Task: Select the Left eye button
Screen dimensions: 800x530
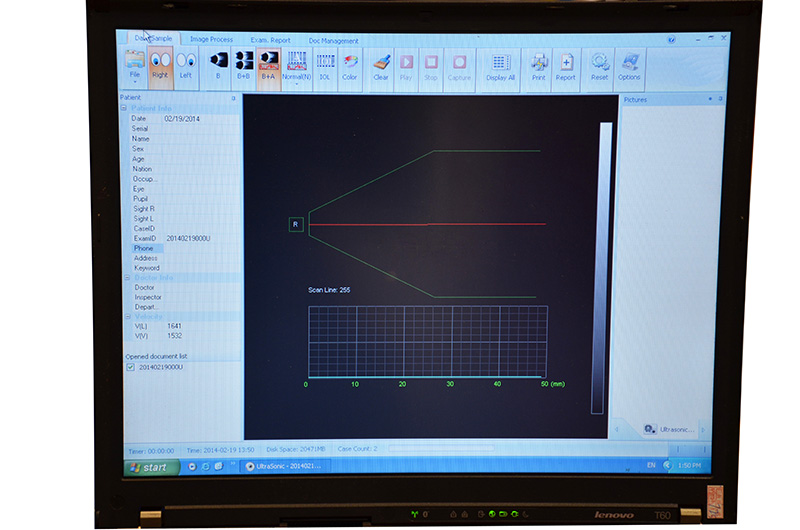Action: tap(185, 66)
